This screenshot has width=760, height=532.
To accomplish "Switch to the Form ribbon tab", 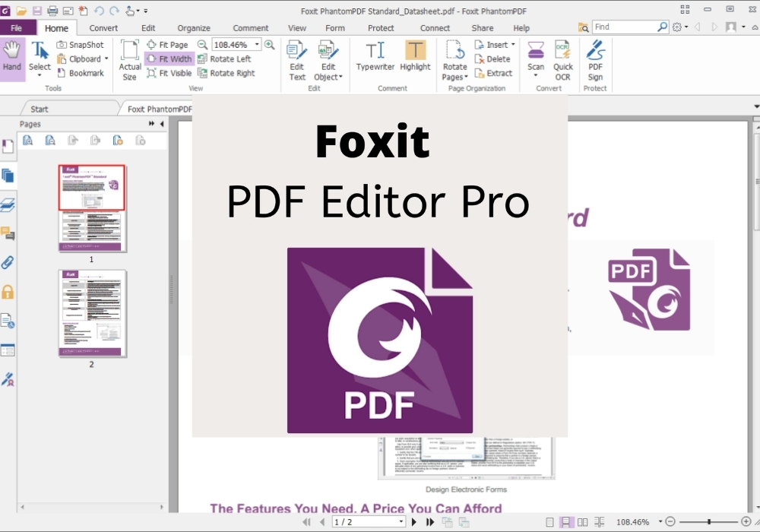I will pyautogui.click(x=335, y=28).
